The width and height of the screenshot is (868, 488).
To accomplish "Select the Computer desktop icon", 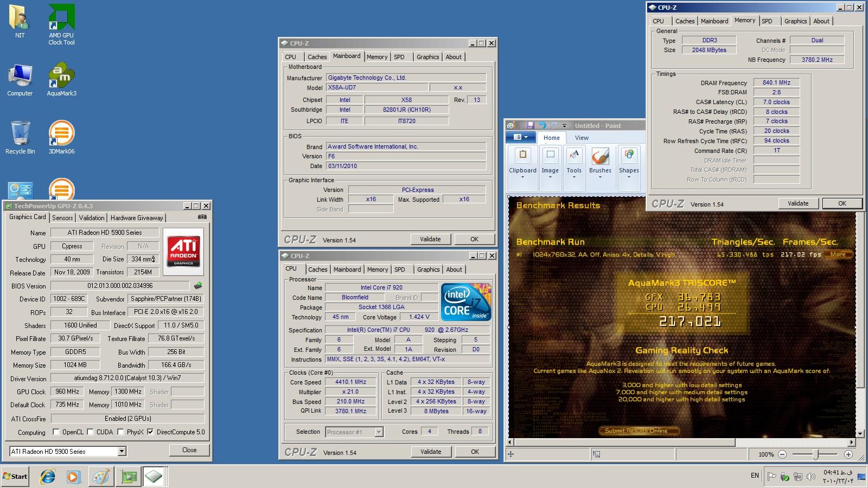I will point(20,80).
